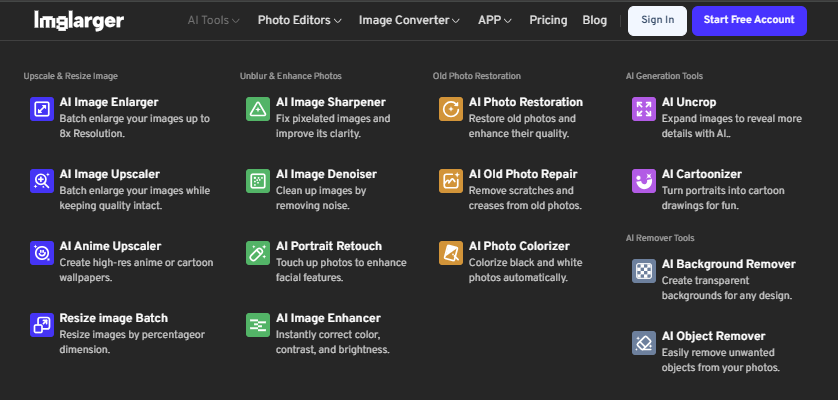The height and width of the screenshot is (400, 838).
Task: Click the AI Background Remover checkerboard icon
Action: click(x=644, y=271)
